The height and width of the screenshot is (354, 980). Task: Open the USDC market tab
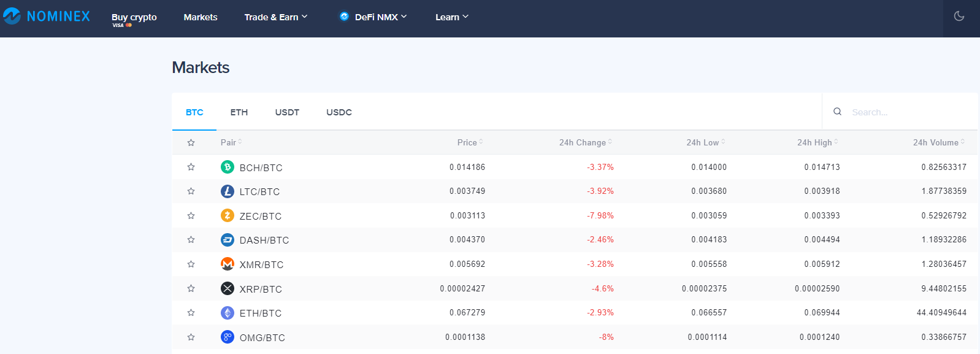pos(339,112)
